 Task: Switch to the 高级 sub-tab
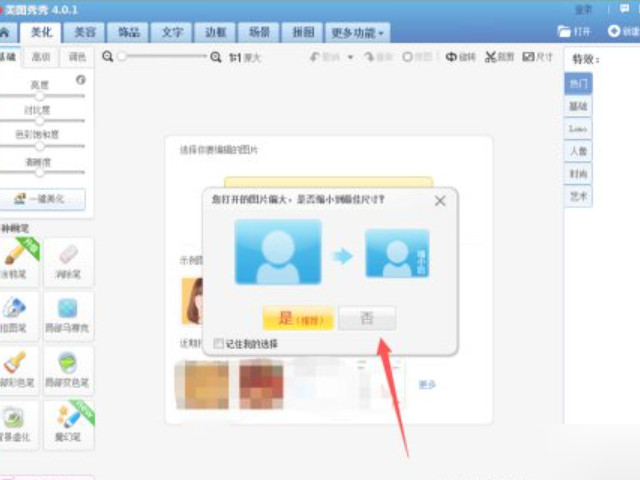tap(41, 57)
